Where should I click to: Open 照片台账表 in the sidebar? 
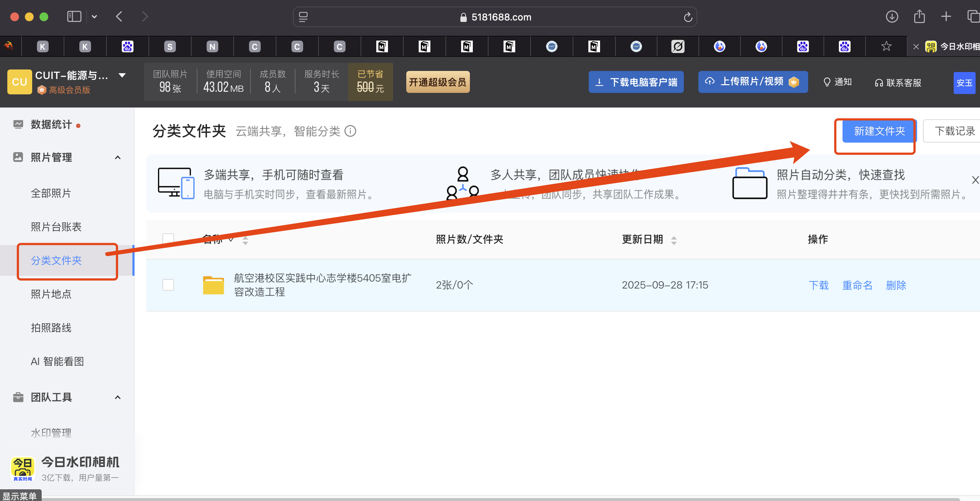(56, 227)
